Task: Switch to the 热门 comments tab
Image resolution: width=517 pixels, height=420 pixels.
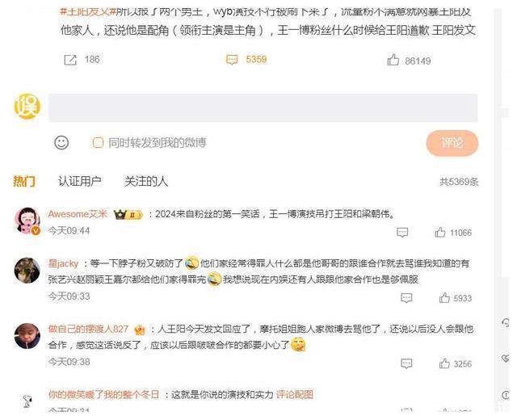Action: 24,181
